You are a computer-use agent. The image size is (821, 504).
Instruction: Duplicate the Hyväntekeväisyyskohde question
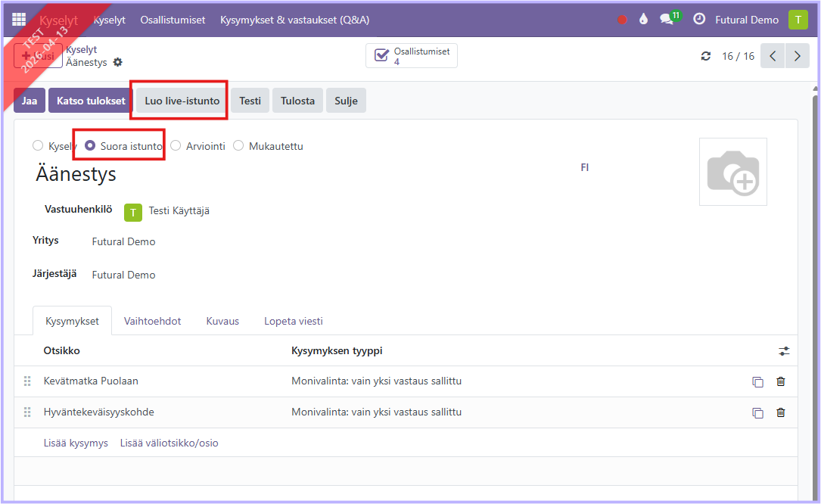point(757,412)
